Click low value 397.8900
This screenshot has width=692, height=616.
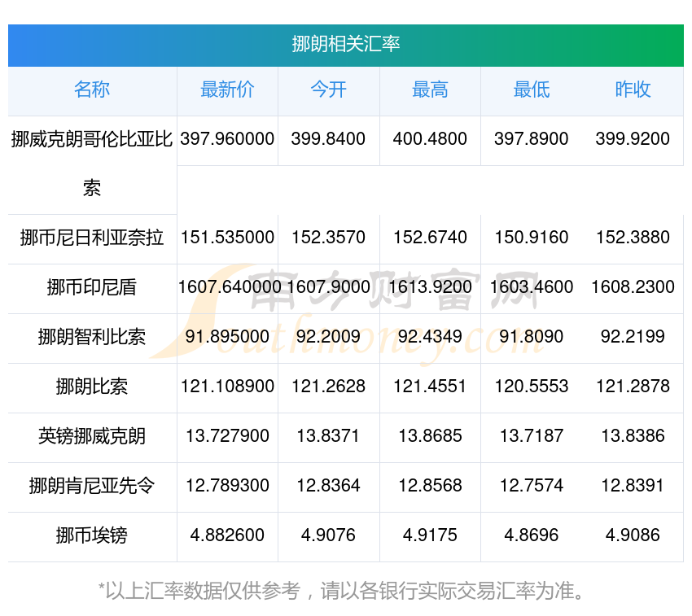[x=532, y=139]
